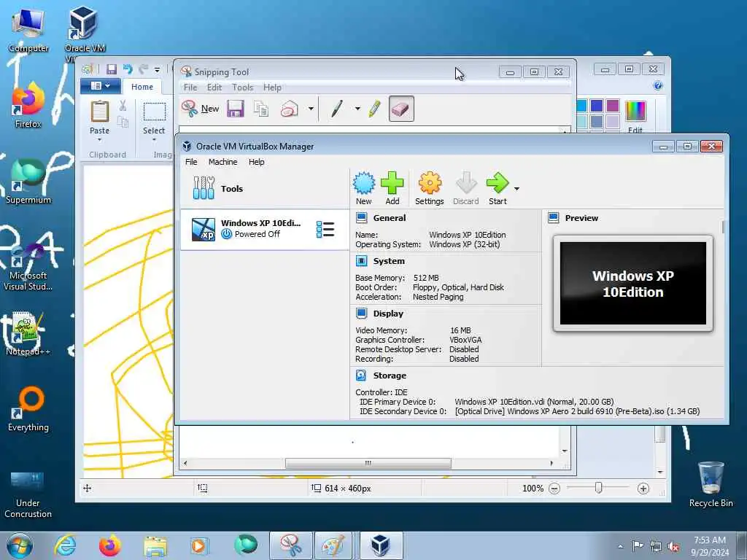Select Recycle Bin on desktop
747x560 pixels.
point(711,484)
